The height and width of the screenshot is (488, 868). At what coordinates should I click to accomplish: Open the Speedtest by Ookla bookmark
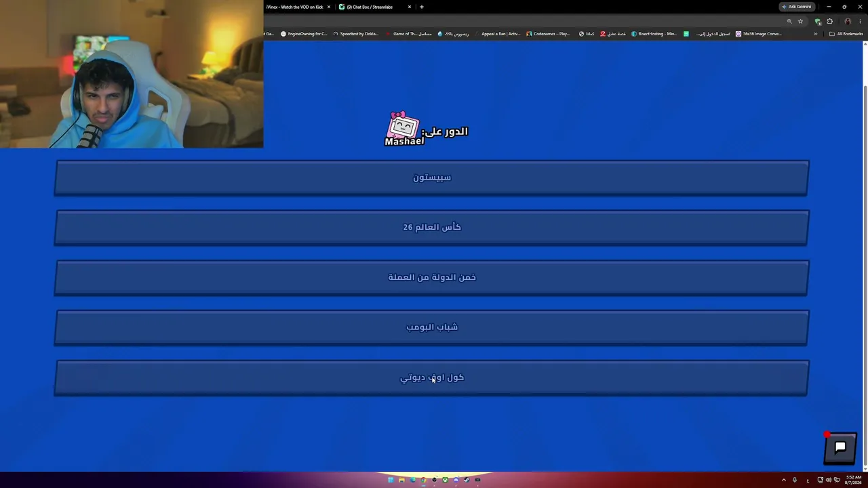click(x=356, y=34)
